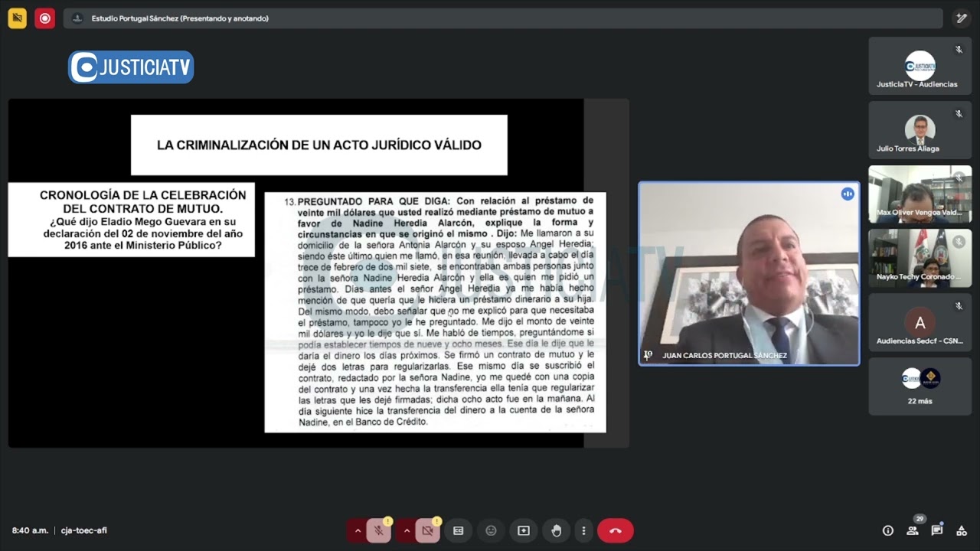Click the presenter avatar in the presentation bar
The height and width of the screenshot is (551, 980).
77,18
